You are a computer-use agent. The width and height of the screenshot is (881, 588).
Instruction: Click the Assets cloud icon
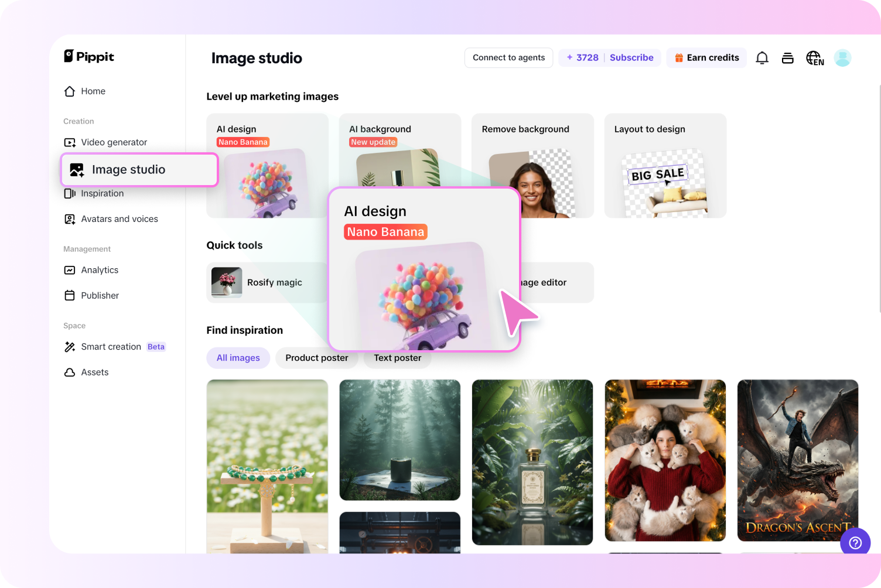pyautogui.click(x=70, y=372)
